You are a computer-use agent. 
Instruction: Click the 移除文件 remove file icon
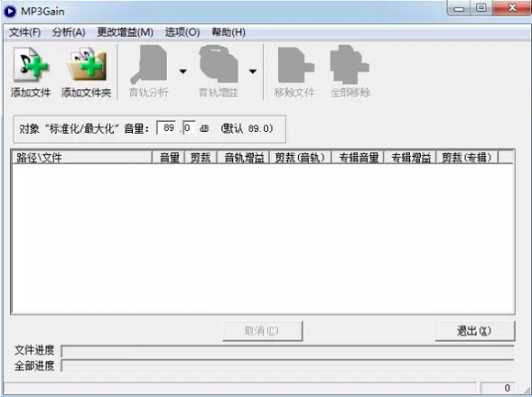tap(295, 65)
